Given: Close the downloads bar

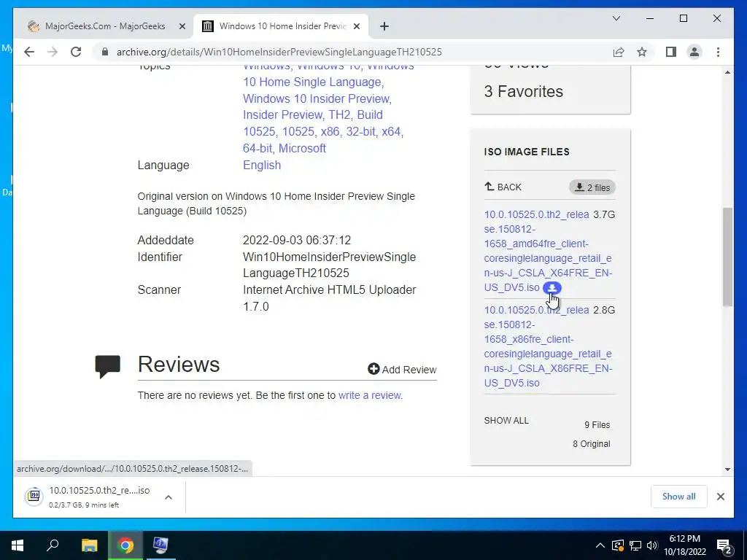Looking at the screenshot, I should [x=720, y=497].
